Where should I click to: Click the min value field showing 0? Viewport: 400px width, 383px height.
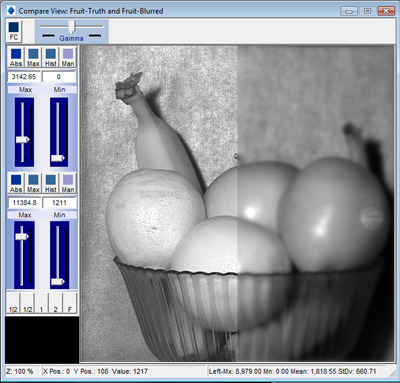(59, 77)
